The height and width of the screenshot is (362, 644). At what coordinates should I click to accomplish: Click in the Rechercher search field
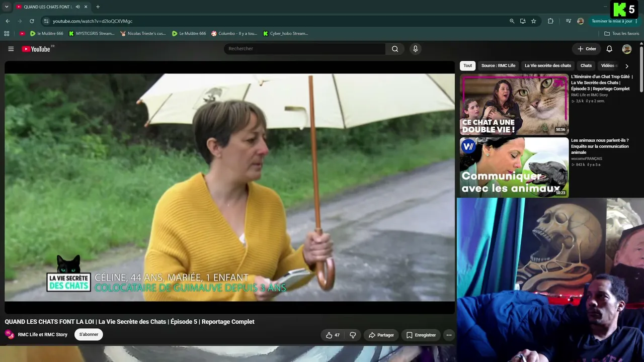click(x=304, y=49)
